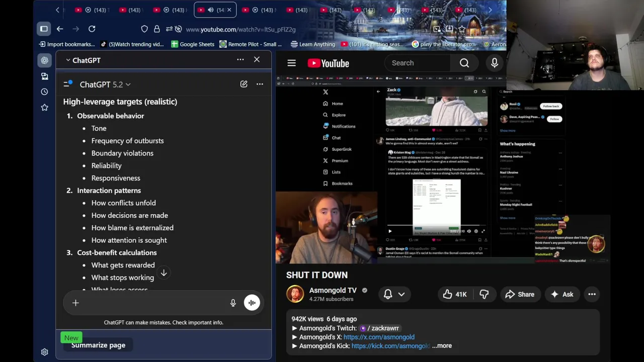The image size is (644, 362).
Task: Click the dictation microphone in ChatGPT composer
Action: [233, 303]
